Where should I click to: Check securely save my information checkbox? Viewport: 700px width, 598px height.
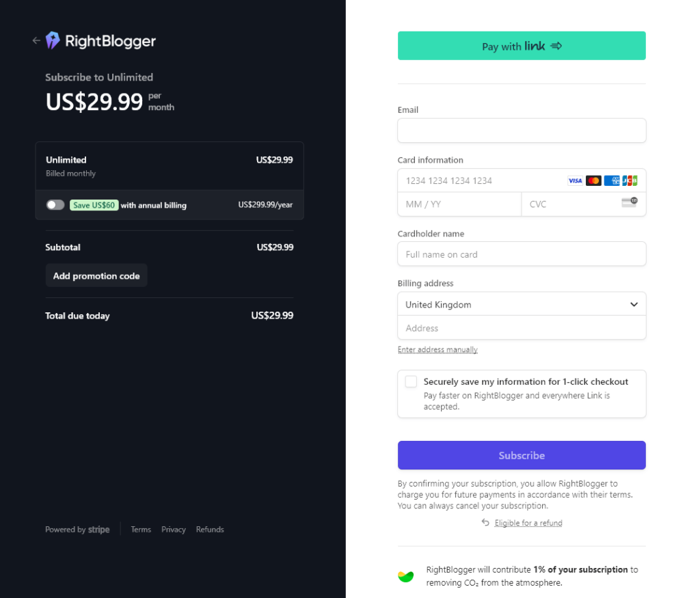pyautogui.click(x=411, y=381)
